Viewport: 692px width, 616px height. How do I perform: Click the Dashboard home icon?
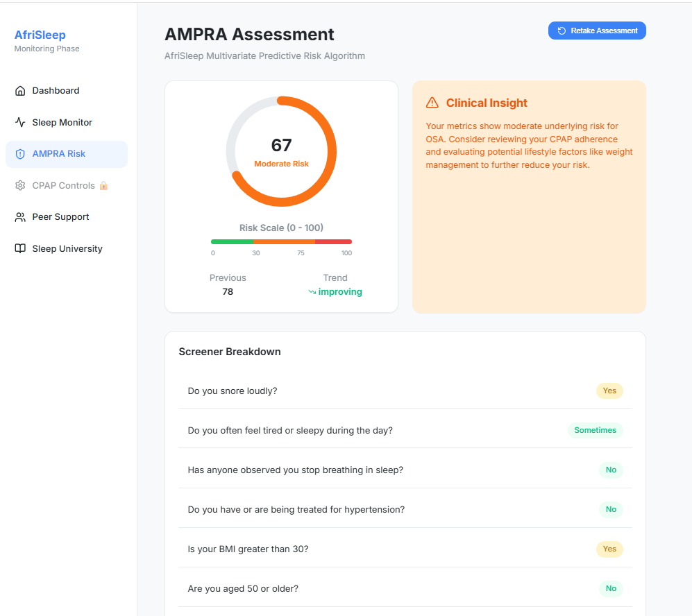pos(20,91)
